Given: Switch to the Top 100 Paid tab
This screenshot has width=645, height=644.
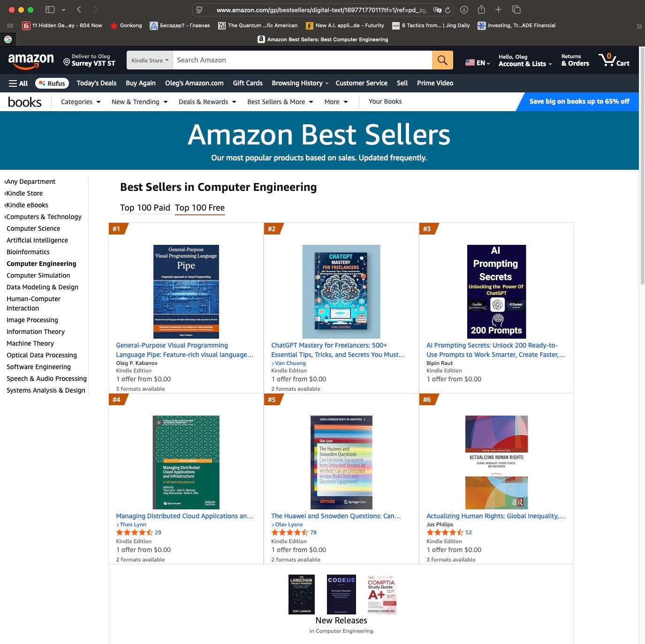Looking at the screenshot, I should (145, 208).
